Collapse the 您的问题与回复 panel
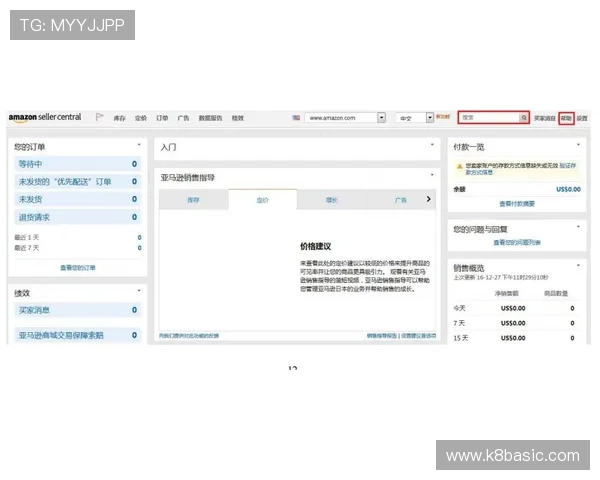This screenshot has width=600, height=480. pyautogui.click(x=578, y=227)
